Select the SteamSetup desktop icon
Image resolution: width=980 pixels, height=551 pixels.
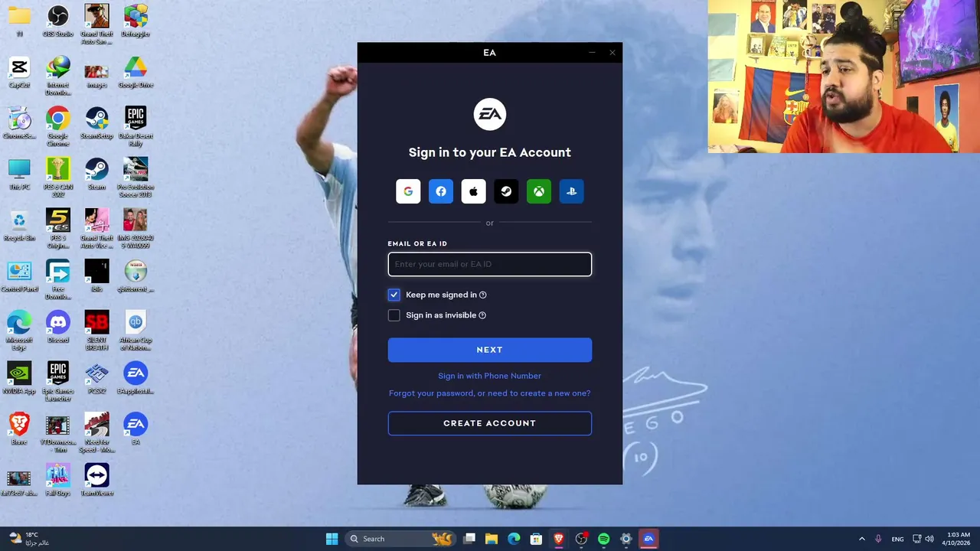pos(96,123)
